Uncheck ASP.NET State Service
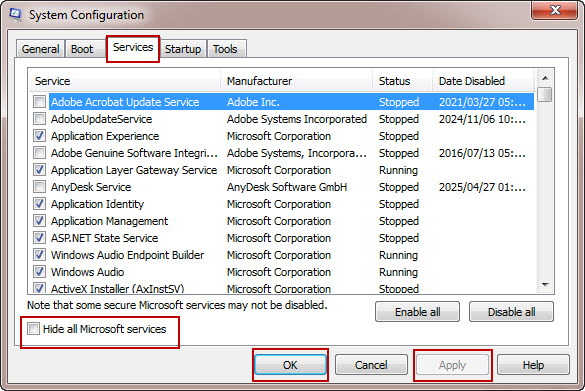Viewport: 585px width, 391px height. 39,238
